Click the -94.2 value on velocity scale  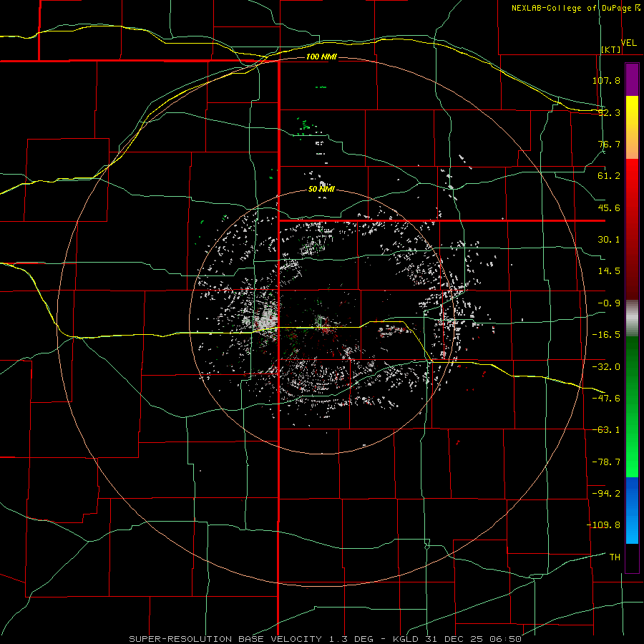pos(606,493)
